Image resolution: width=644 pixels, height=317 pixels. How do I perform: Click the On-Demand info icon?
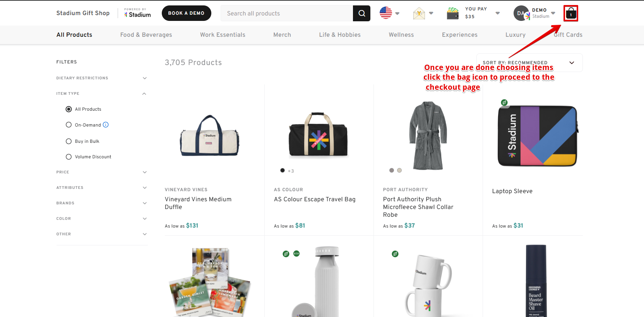tap(106, 125)
